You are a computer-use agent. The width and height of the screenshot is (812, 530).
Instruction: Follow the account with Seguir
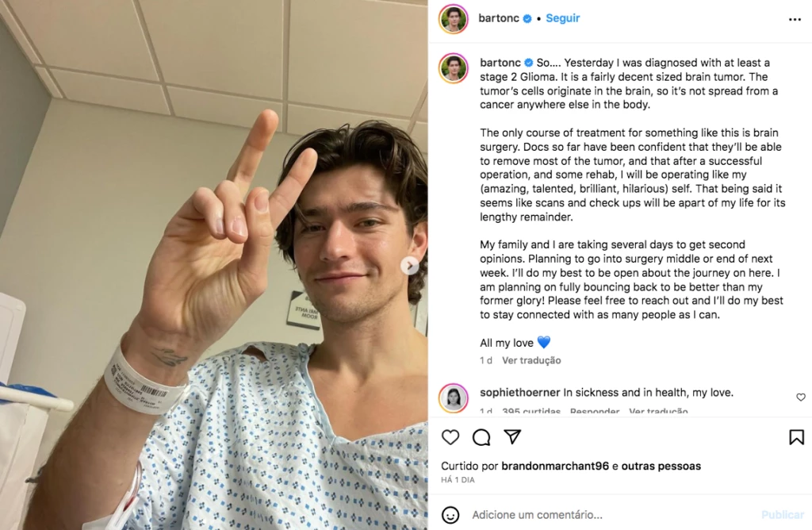pos(562,18)
